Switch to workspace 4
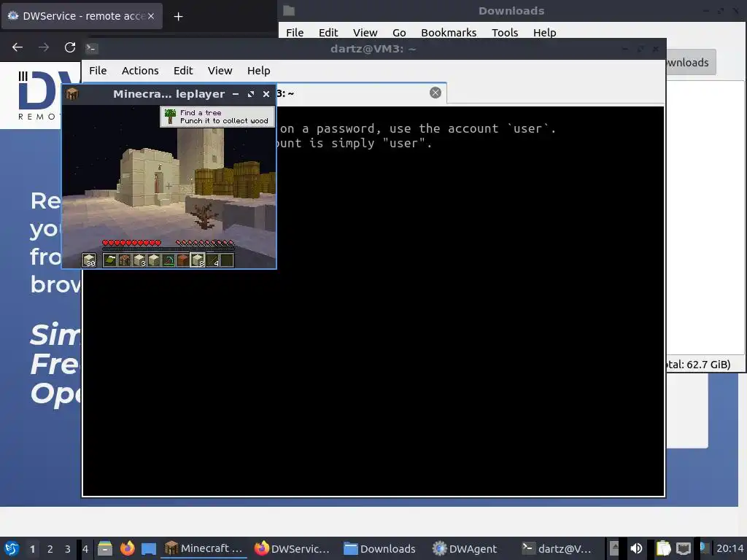747x560 pixels. pyautogui.click(x=85, y=548)
